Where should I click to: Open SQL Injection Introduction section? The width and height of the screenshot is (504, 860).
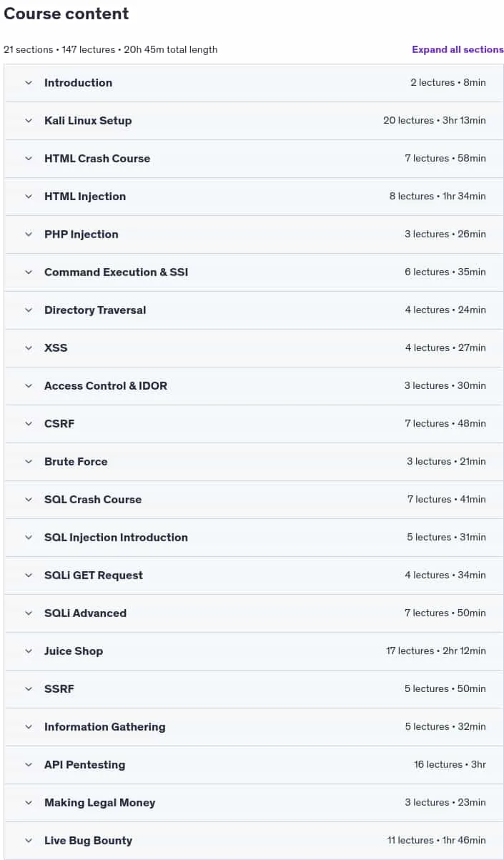pos(254,538)
